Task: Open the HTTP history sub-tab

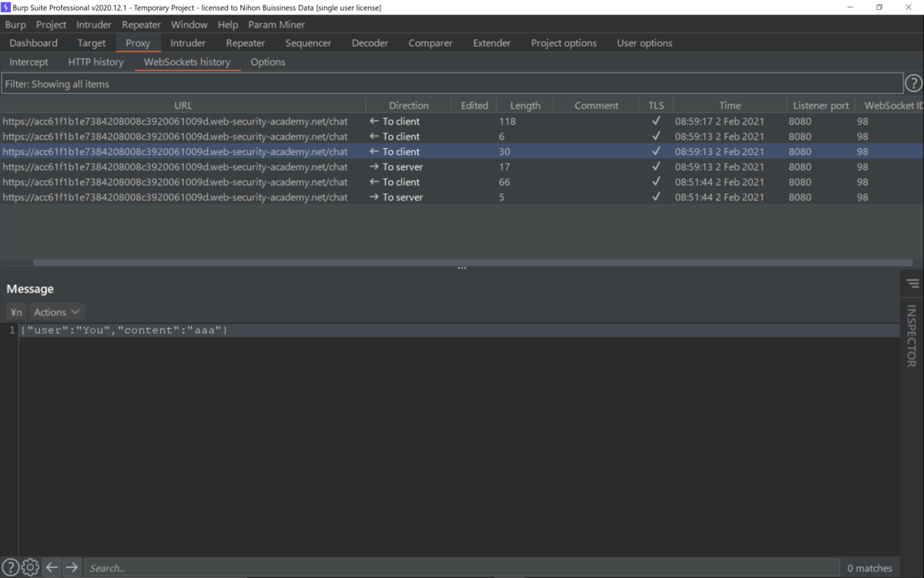Action: 95,62
